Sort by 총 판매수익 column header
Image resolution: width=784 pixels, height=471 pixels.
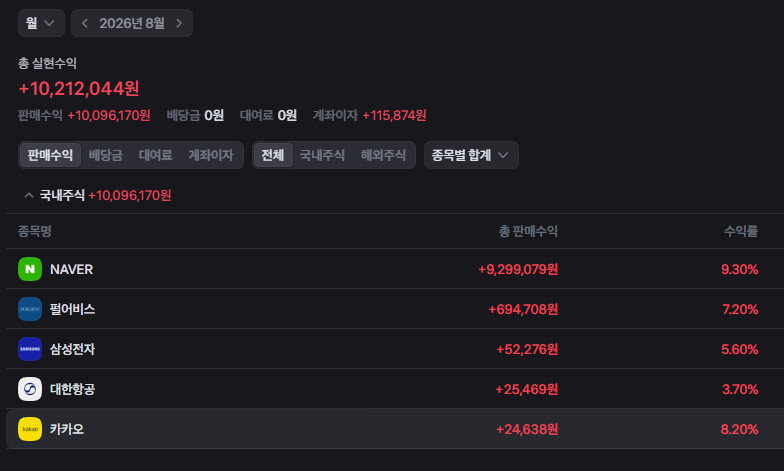click(528, 231)
